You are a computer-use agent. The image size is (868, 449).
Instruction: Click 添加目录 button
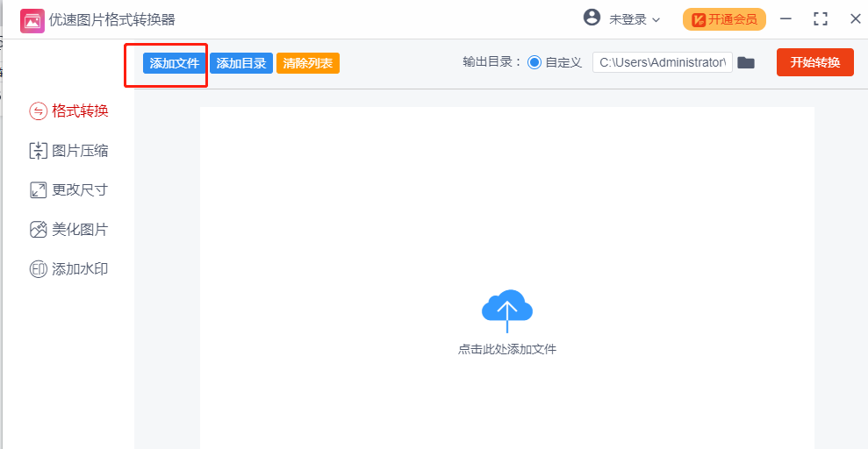[241, 63]
